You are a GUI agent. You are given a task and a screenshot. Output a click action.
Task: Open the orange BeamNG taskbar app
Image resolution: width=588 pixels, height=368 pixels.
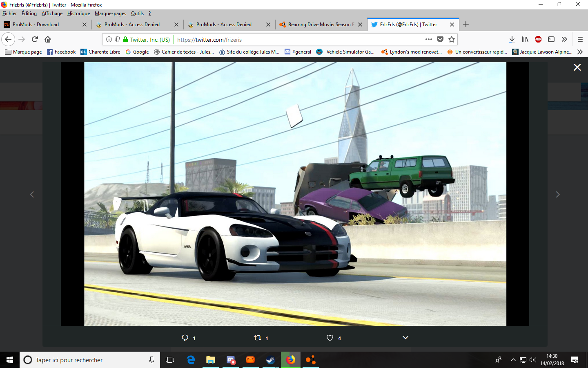(311, 360)
